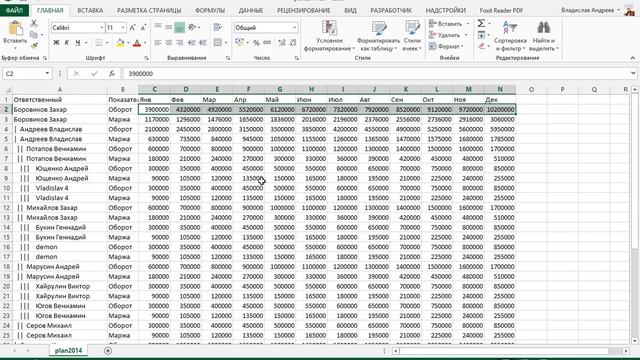
Task: Open the Format (Формат) cells menu
Action: coord(446,47)
